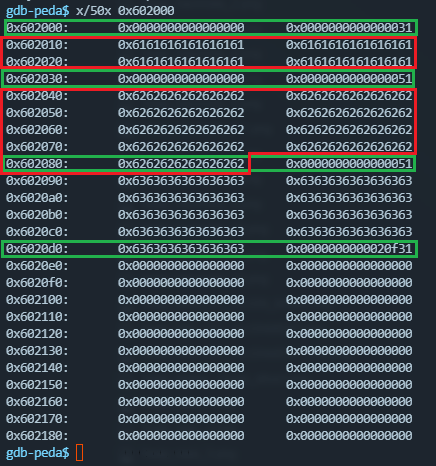Click the bottom gdb-peda$ prompt
The height and width of the screenshot is (466, 436).
[x=38, y=453]
